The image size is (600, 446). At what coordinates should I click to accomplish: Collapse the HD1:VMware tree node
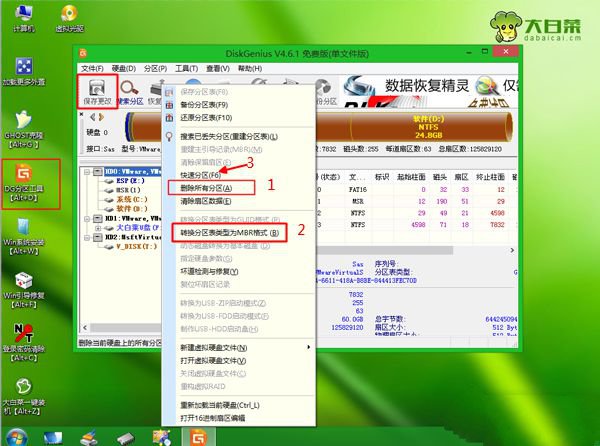point(86,219)
